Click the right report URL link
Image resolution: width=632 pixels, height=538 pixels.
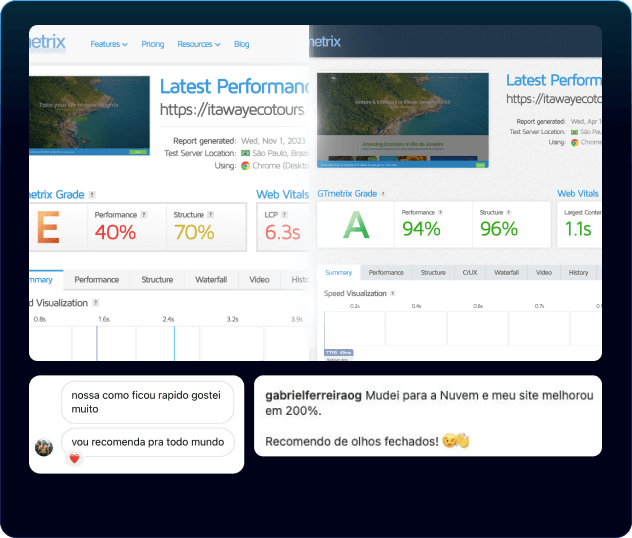[x=554, y=98]
